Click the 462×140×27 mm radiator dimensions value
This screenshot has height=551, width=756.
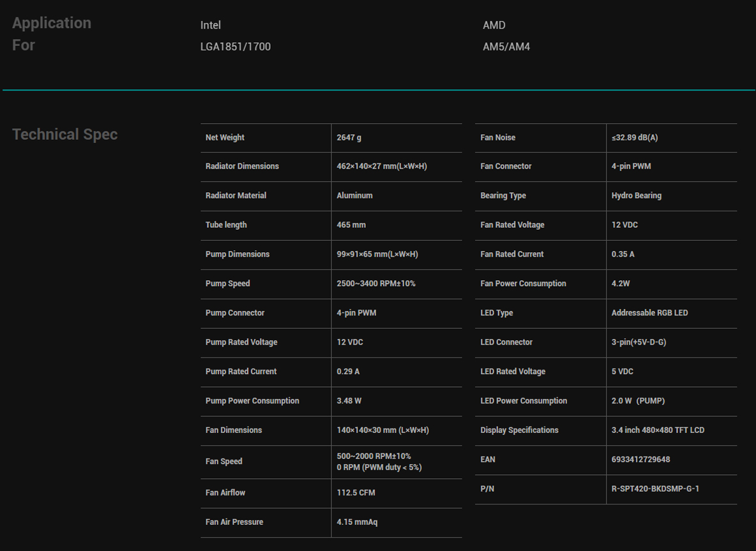[382, 166]
